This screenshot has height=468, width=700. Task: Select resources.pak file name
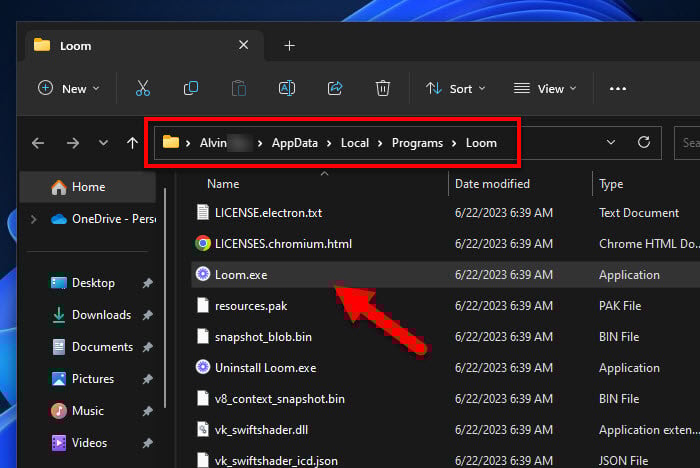click(x=251, y=306)
